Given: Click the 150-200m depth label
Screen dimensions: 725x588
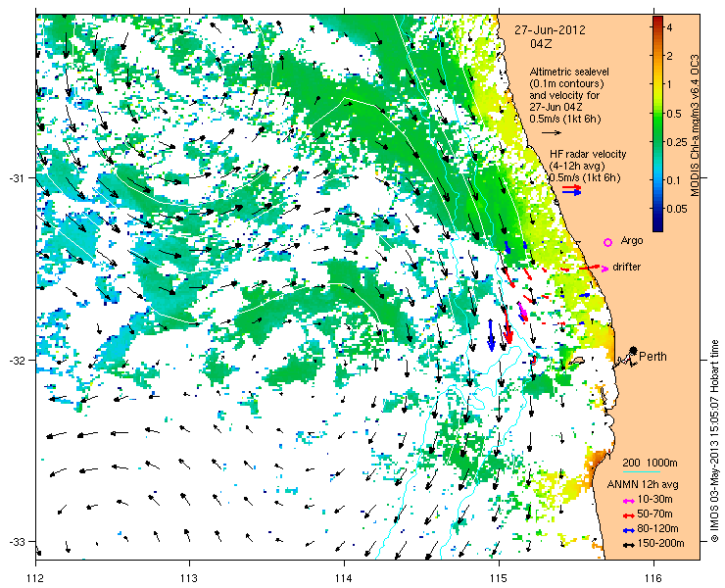Looking at the screenshot, I should click(x=660, y=544).
